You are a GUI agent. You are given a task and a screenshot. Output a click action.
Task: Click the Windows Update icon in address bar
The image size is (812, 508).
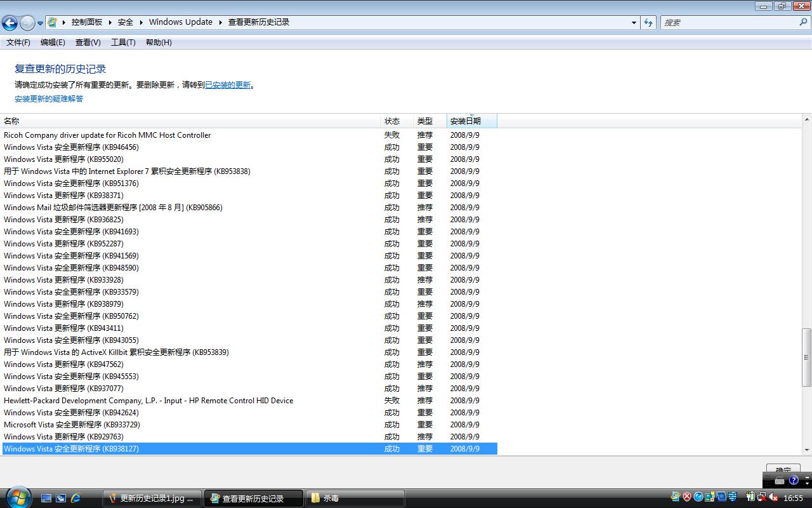[53, 22]
